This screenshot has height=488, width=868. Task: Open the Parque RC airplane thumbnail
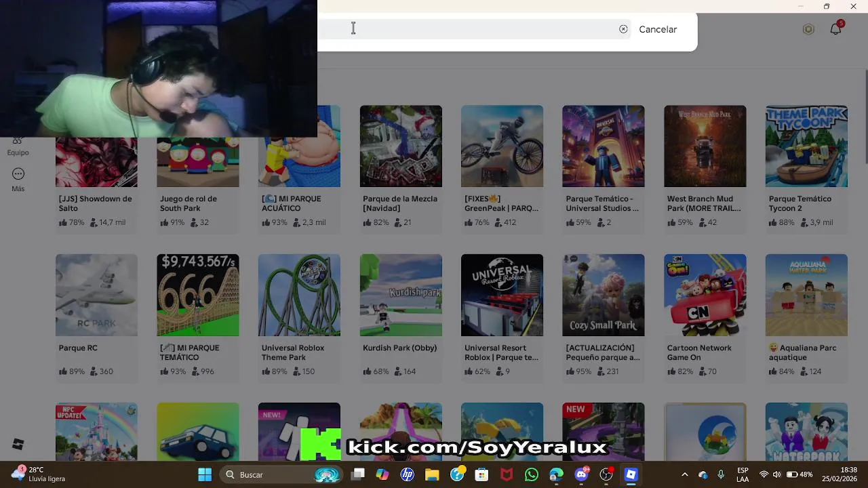pos(96,295)
